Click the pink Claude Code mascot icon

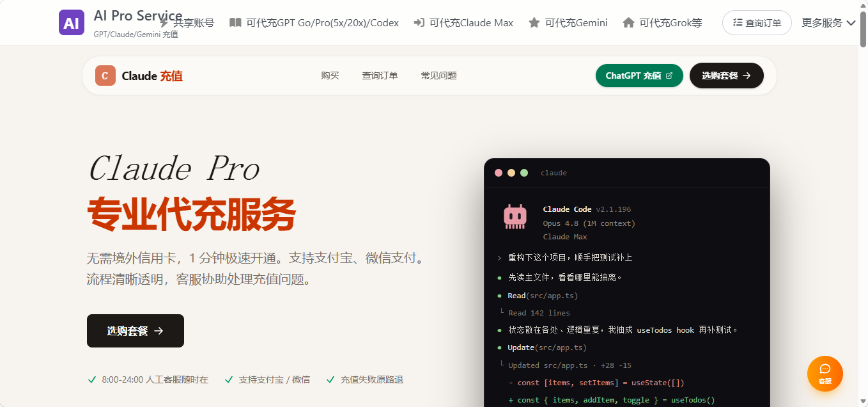coord(515,217)
